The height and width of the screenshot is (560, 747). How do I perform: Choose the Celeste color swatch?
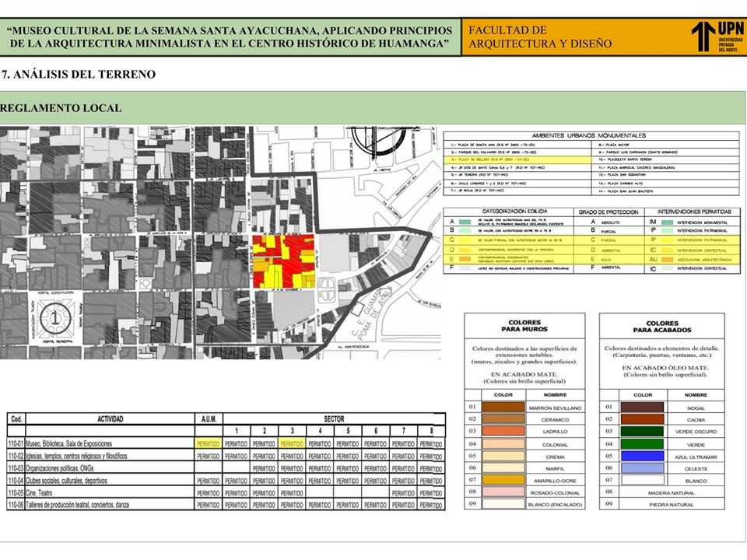642,468
